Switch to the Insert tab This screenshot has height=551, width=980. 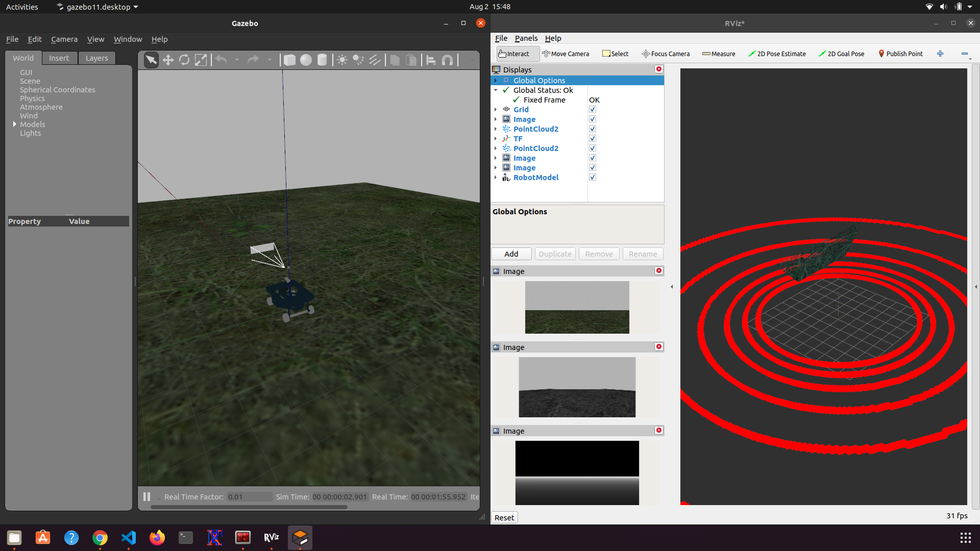coord(59,58)
